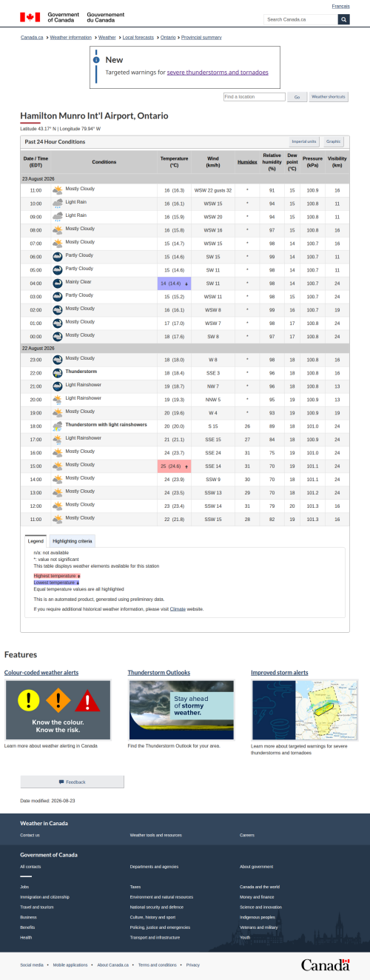
Task: Click the info icon in the New alert box
Action: 95,60
